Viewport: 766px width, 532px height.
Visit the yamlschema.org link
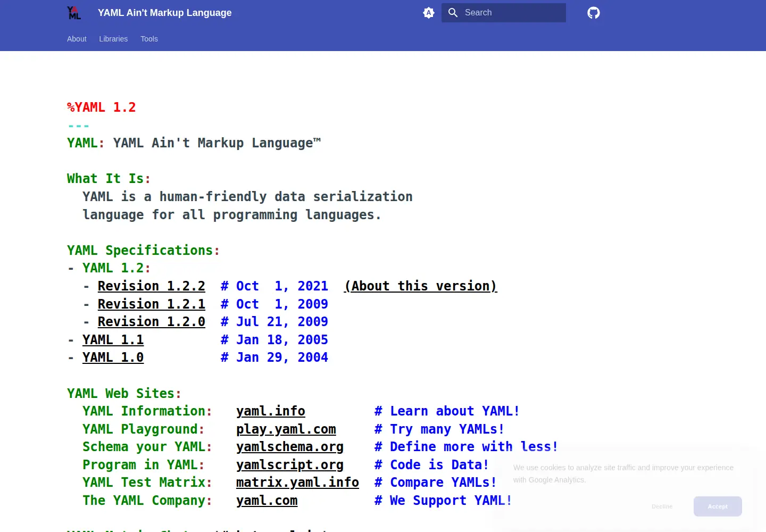(x=290, y=447)
